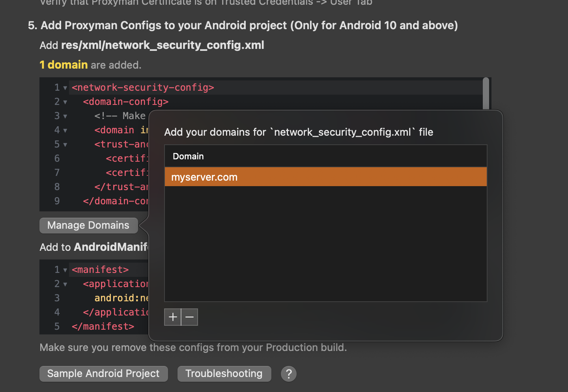
Task: Open Troubleshooting
Action: pyautogui.click(x=224, y=373)
